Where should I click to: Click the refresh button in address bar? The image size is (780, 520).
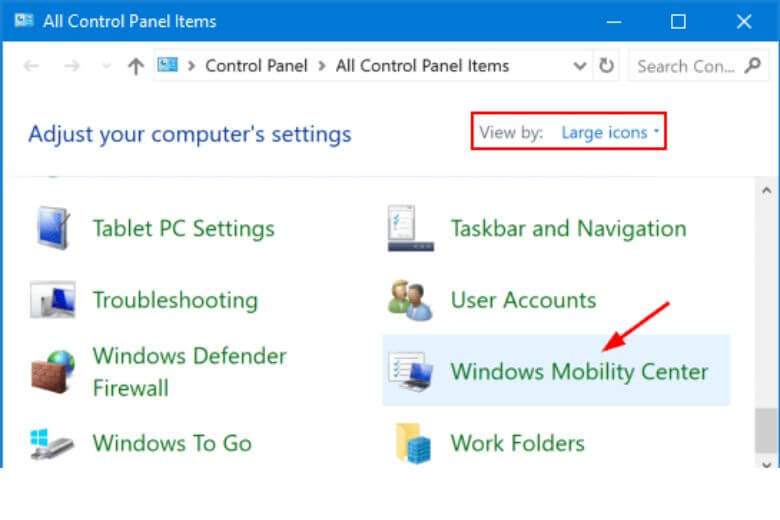click(x=606, y=66)
